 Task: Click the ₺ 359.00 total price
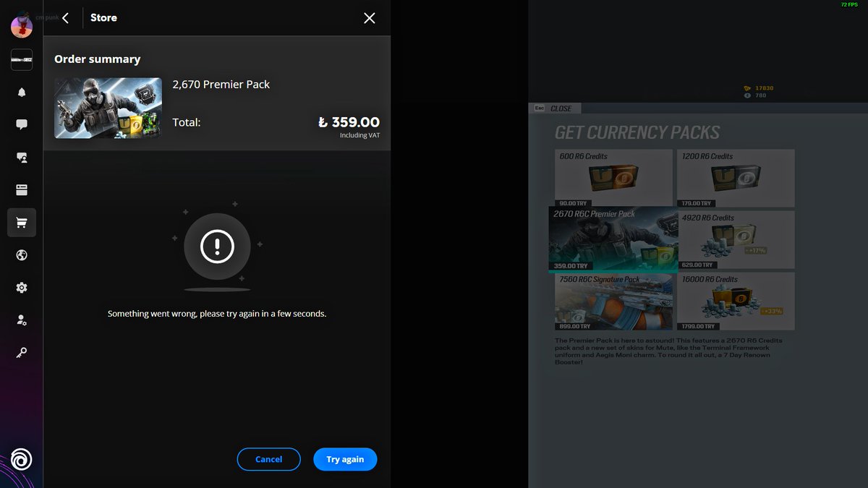click(x=349, y=122)
